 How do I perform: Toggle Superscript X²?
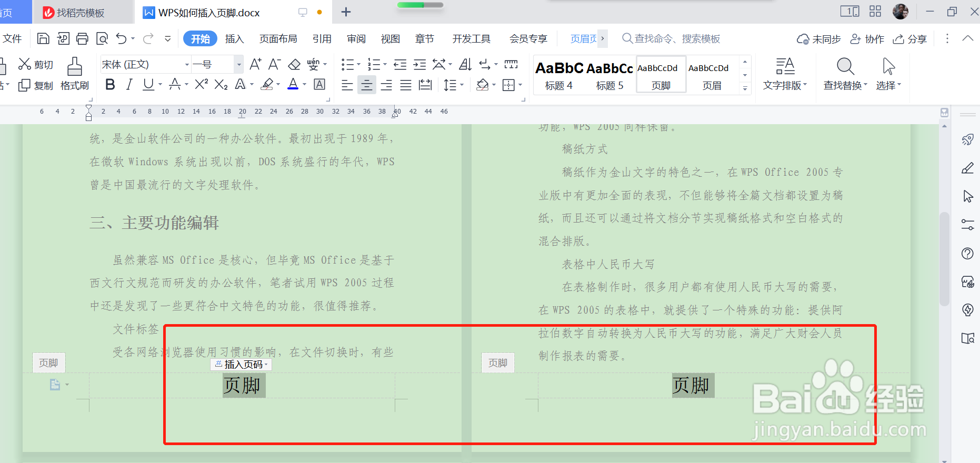(x=202, y=84)
